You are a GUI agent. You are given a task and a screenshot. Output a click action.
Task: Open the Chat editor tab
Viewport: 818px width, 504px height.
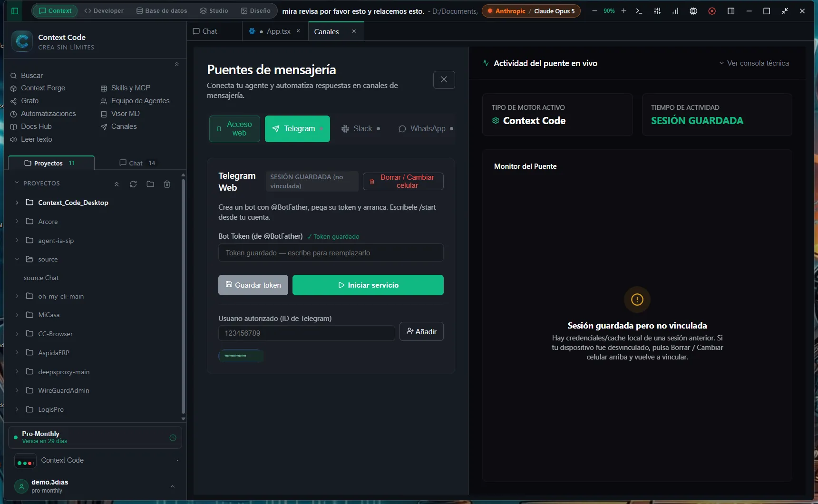point(205,31)
